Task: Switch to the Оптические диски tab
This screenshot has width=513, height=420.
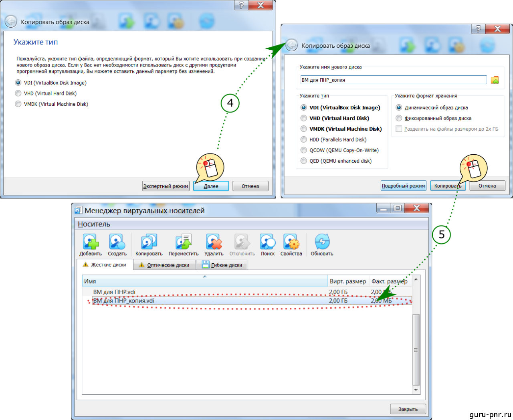Action: (x=164, y=265)
